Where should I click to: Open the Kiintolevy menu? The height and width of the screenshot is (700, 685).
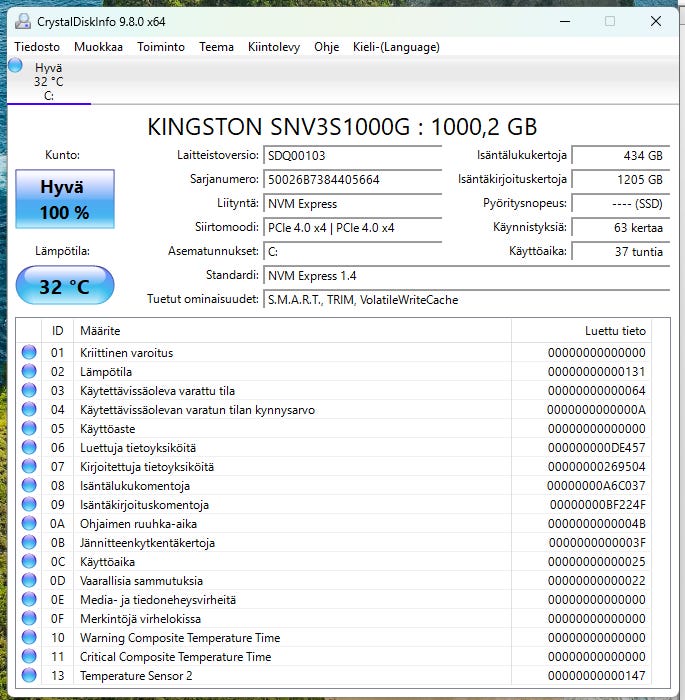tap(274, 47)
